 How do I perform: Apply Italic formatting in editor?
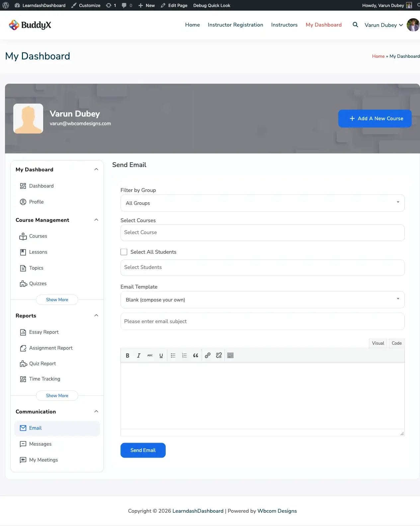pos(139,355)
